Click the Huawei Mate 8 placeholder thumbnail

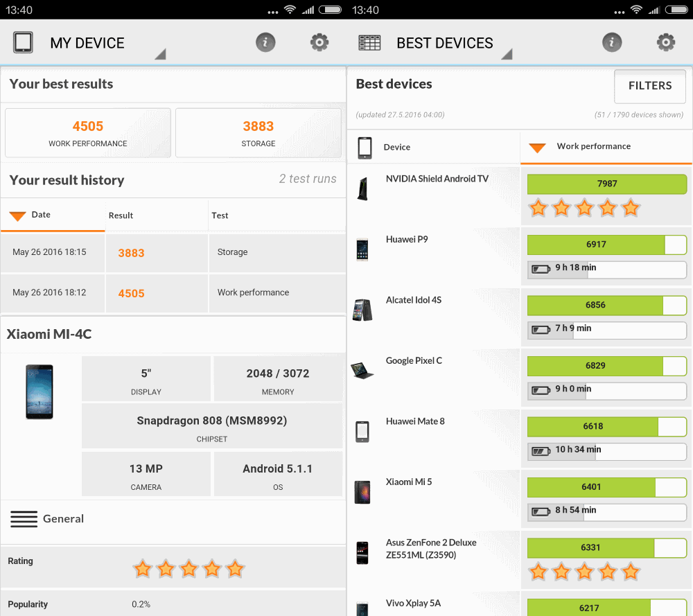(x=362, y=432)
